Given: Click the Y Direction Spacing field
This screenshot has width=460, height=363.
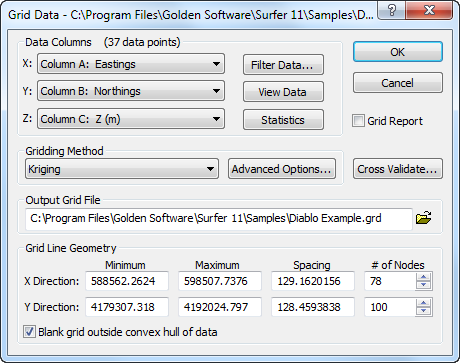Looking at the screenshot, I should click(313, 307).
